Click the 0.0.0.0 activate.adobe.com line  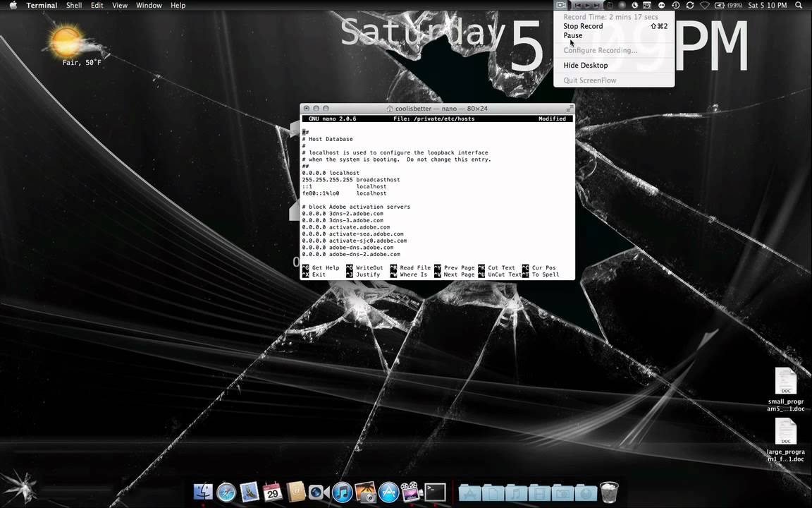346,227
